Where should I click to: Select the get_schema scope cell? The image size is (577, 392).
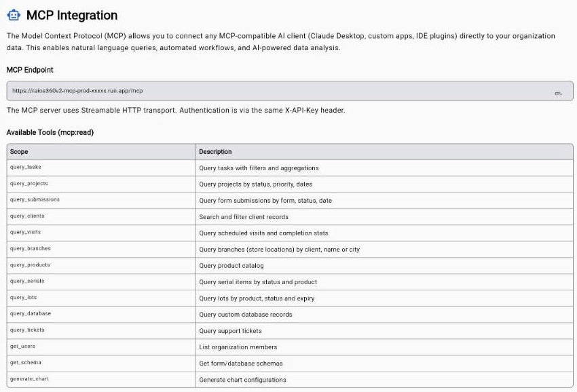pyautogui.click(x=101, y=363)
